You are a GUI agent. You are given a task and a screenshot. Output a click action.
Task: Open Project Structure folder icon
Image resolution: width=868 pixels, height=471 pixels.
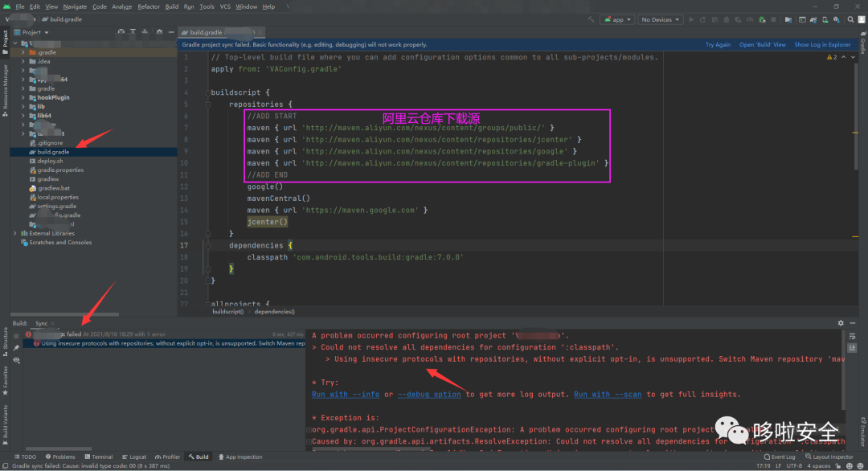[x=788, y=19]
